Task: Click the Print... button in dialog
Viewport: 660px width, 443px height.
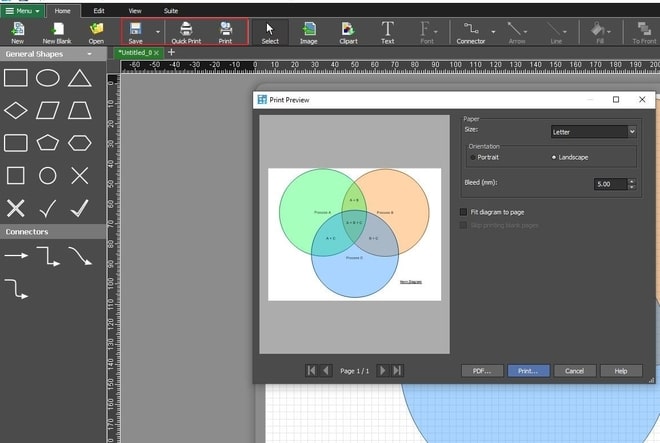Action: [528, 371]
